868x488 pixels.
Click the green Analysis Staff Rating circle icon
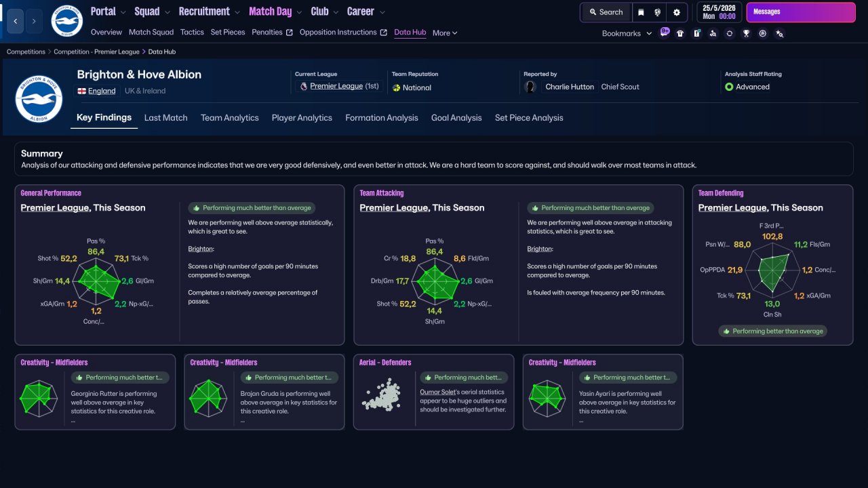click(x=729, y=87)
